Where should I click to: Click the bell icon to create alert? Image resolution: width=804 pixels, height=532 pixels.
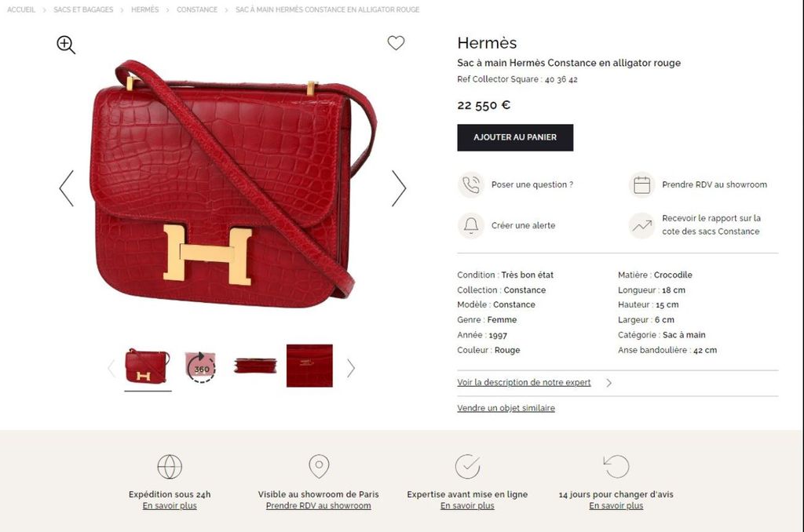[x=471, y=225]
